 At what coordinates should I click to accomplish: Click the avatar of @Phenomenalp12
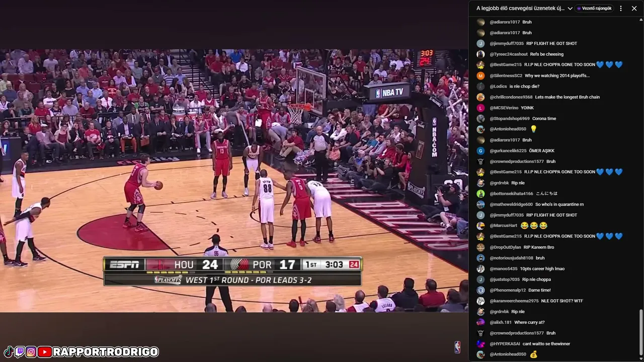(480, 290)
